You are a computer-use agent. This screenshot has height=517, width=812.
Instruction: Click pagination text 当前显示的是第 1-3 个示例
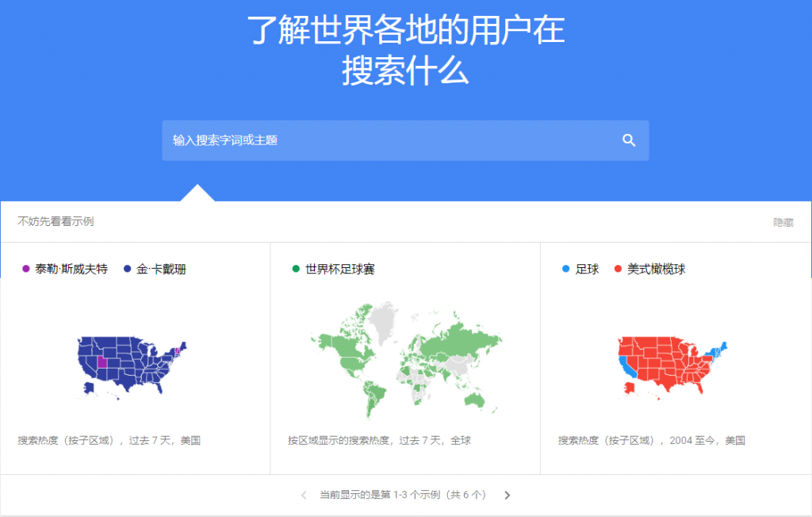(403, 495)
